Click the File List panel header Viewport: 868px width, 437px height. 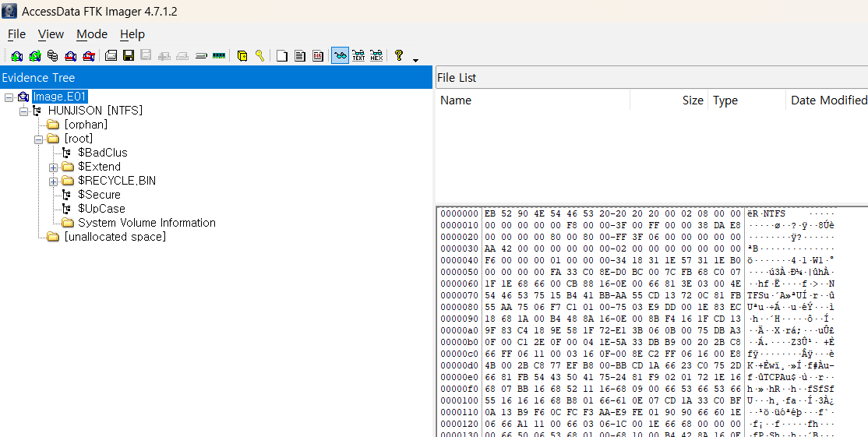pos(652,77)
